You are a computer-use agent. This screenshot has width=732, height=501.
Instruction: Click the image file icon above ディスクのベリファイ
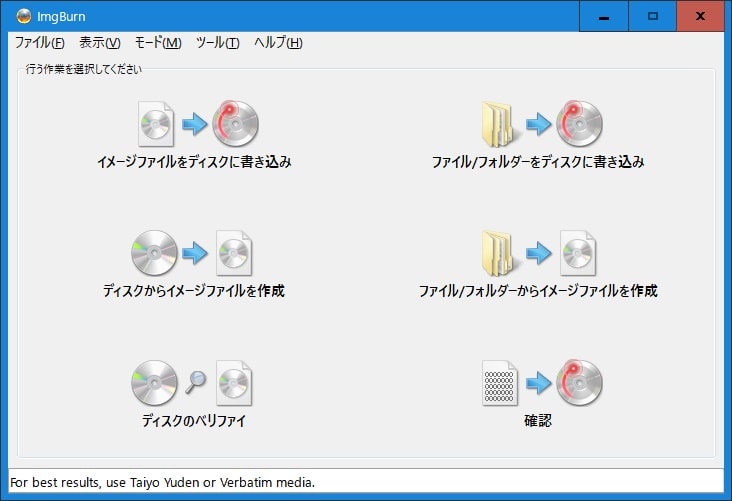tap(234, 383)
